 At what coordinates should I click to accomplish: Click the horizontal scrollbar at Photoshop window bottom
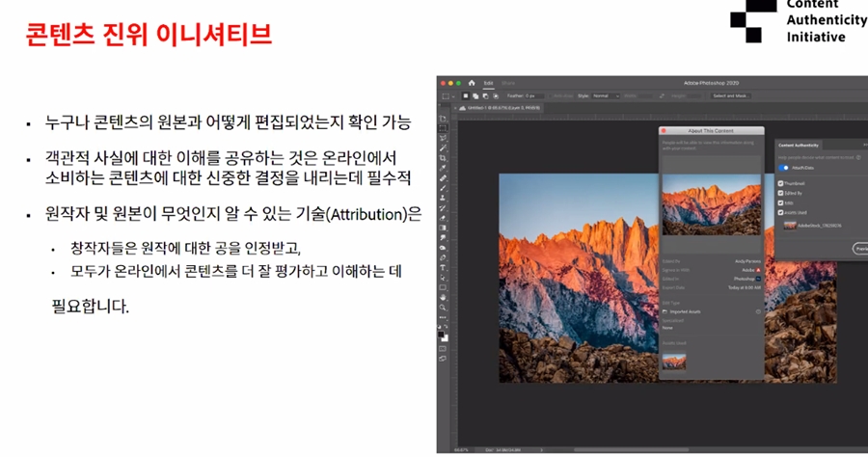click(631, 450)
